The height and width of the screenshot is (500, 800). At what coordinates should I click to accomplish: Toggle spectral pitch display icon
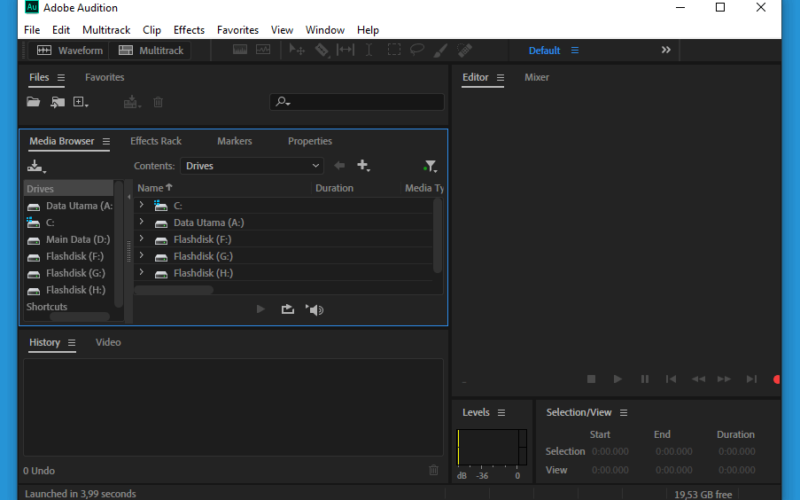tap(263, 49)
